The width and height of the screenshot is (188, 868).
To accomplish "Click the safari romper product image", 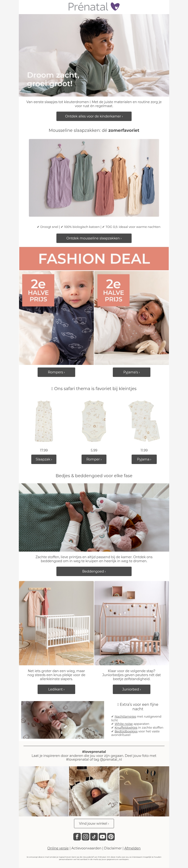I will [x=94, y=421].
